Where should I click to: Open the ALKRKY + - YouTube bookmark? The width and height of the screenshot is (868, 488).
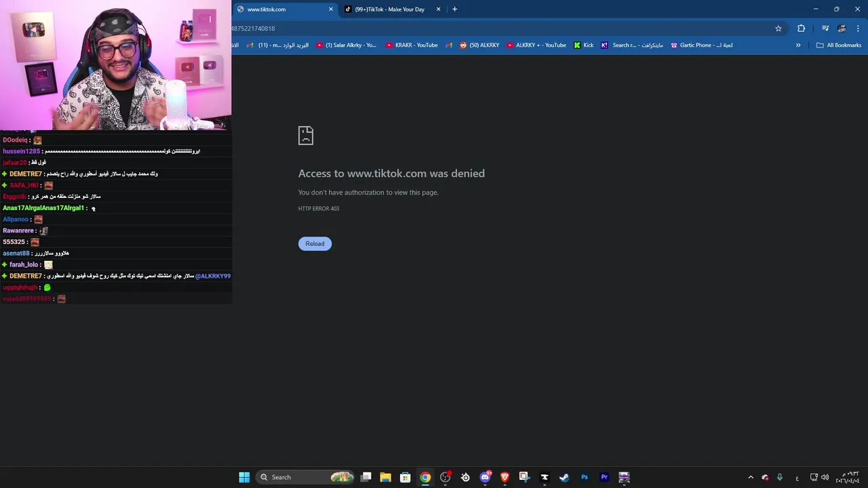pos(536,45)
